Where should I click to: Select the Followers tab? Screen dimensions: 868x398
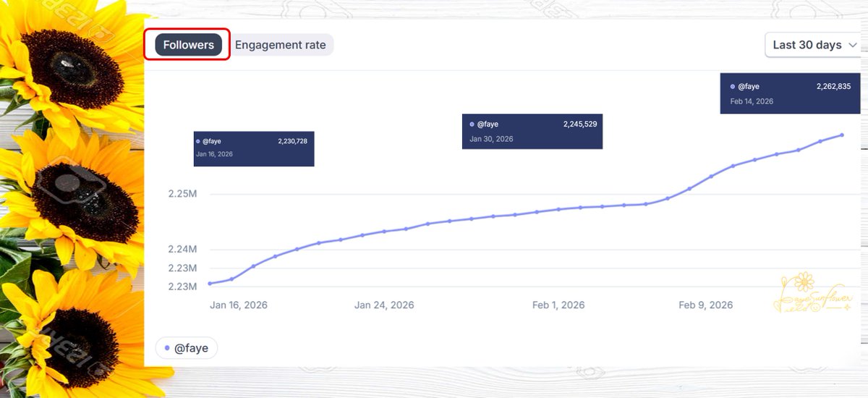[x=188, y=45]
